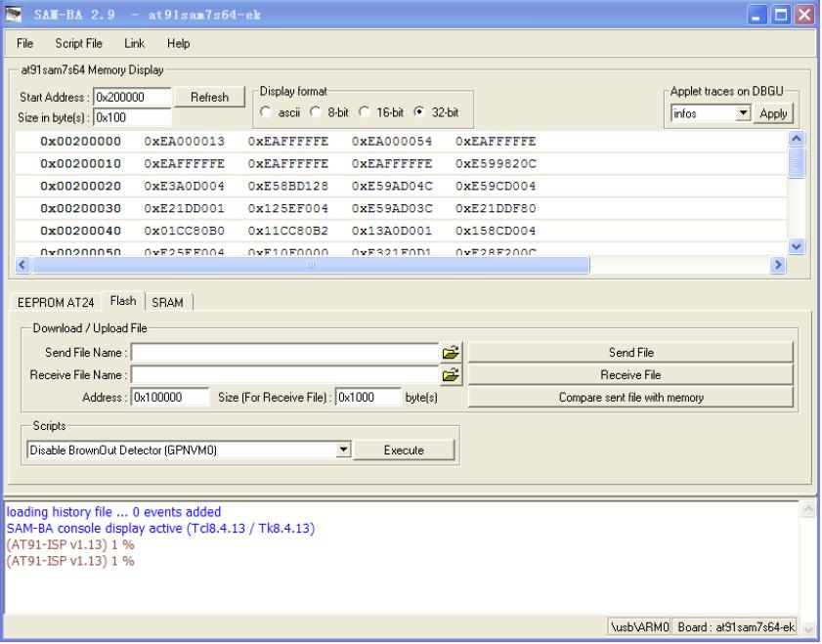Open the Applet traces infos dropdown
The height and width of the screenshot is (644, 822).
tap(743, 113)
